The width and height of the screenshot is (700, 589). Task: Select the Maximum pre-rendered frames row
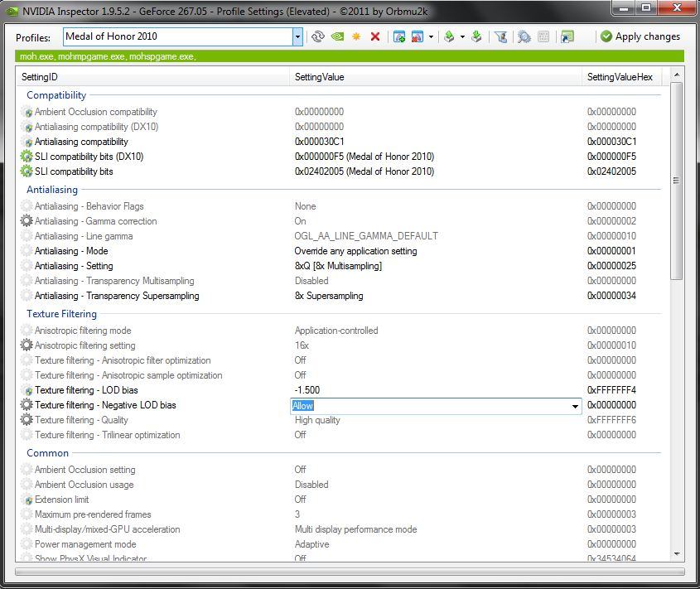click(x=340, y=514)
